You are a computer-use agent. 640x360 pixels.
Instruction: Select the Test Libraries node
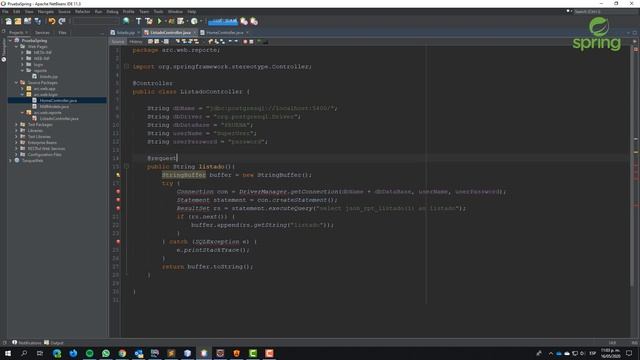click(x=39, y=137)
